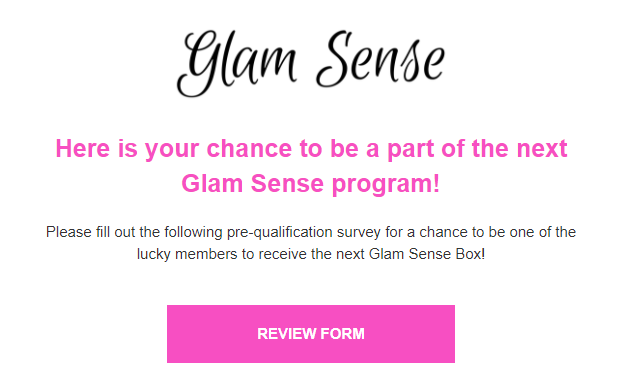Select the word 'Sense' in the logo
Viewport: 624px width, 391px height.
(x=381, y=59)
